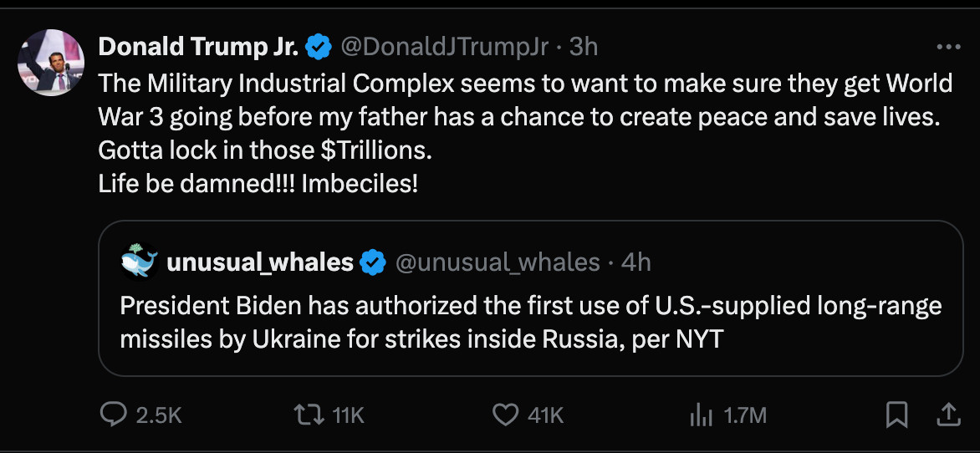Click the 41K likes count
This screenshot has height=453, width=980.
(546, 415)
